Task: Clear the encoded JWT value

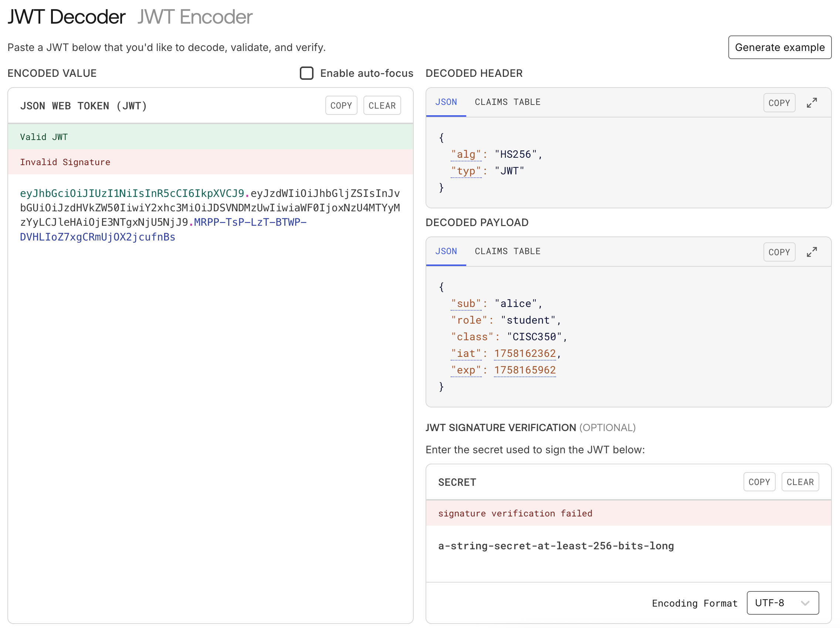Action: (x=382, y=105)
